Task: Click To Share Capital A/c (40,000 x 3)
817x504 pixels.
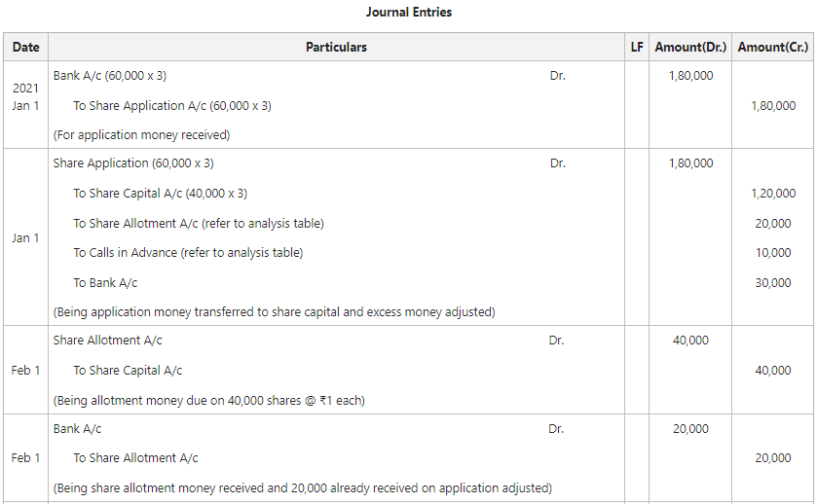Action: (x=160, y=194)
